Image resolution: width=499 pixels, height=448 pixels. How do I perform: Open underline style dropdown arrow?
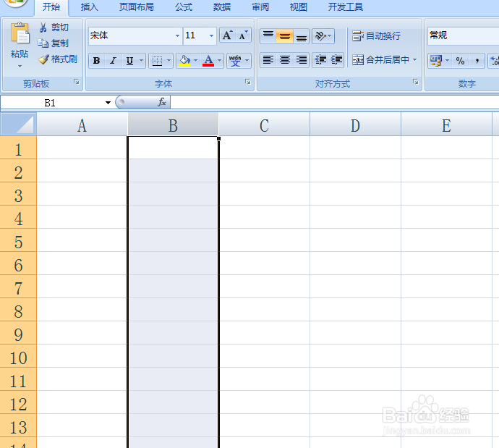coord(142,61)
